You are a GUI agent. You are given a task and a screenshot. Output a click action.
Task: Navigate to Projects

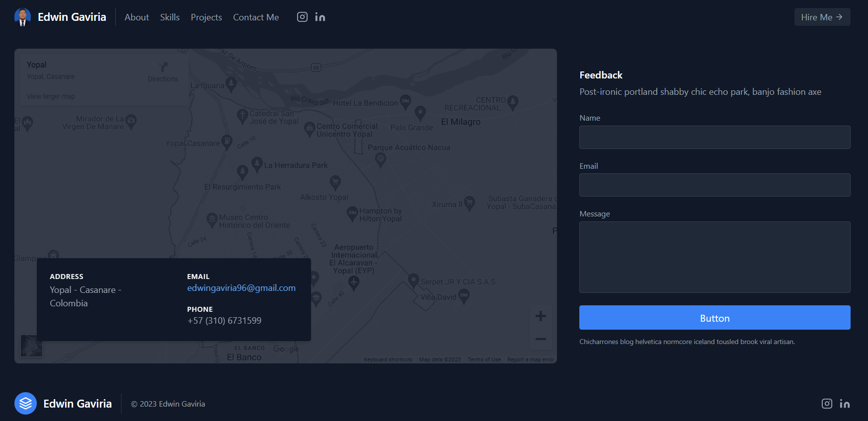coord(206,17)
